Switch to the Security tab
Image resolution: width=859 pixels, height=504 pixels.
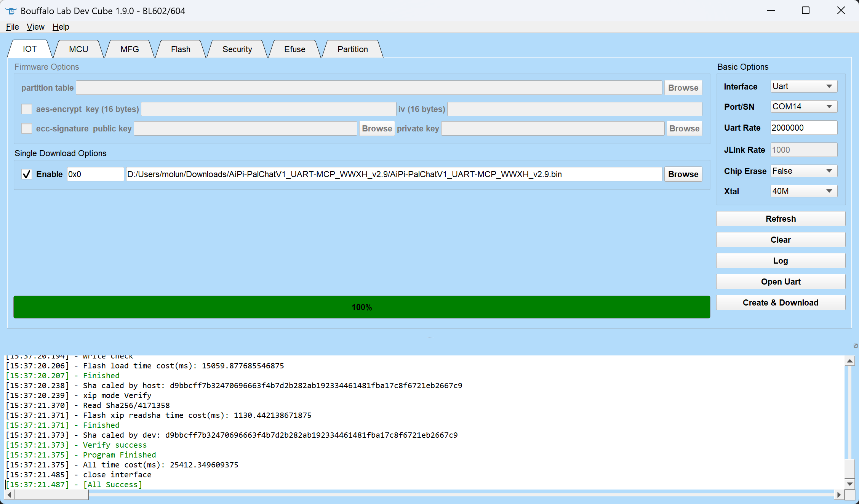pyautogui.click(x=237, y=49)
